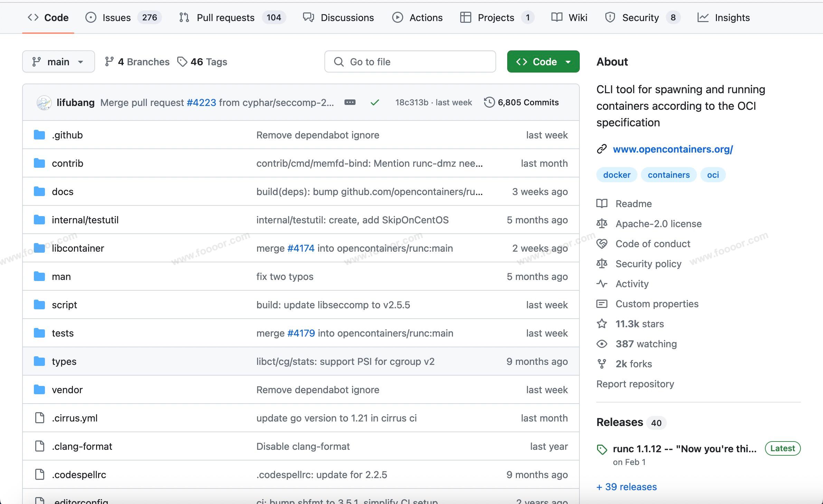Click the release tag icon beside runc 1.1.12
The height and width of the screenshot is (504, 823).
[602, 449]
